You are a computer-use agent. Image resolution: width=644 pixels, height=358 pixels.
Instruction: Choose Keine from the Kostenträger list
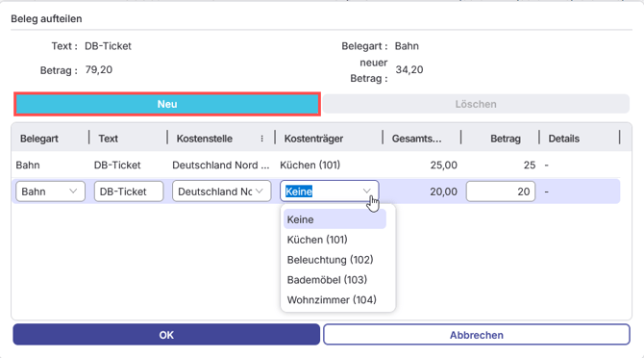click(334, 219)
